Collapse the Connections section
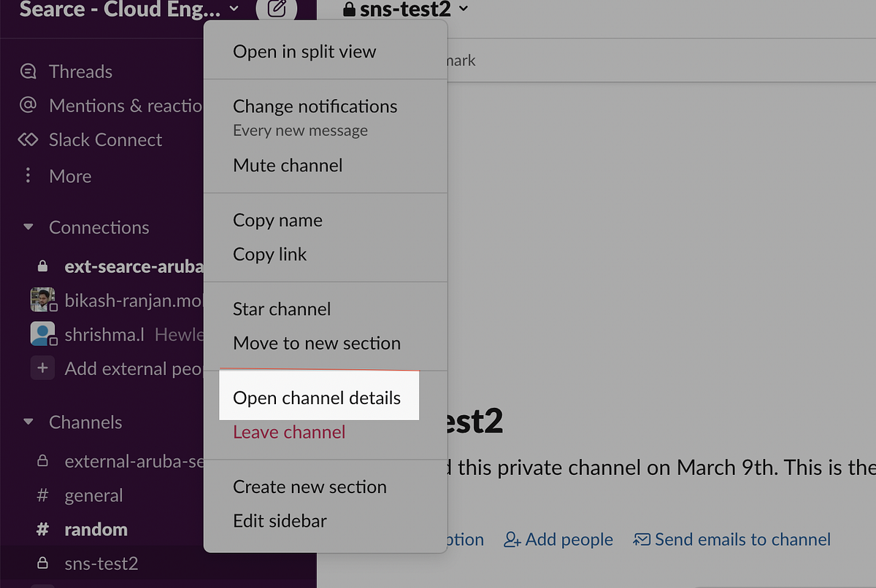This screenshot has width=876, height=588. (28, 227)
